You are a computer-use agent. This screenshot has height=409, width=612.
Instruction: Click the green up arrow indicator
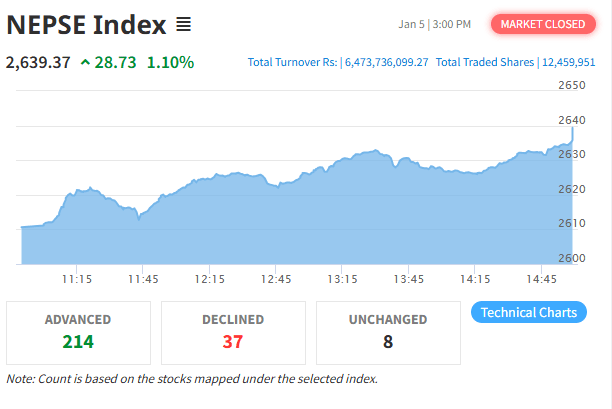tap(86, 62)
